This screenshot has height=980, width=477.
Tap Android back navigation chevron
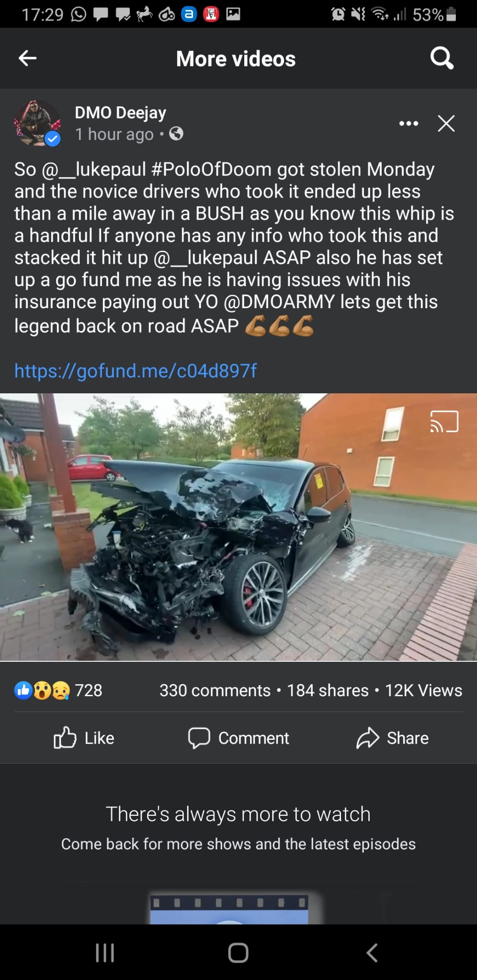372,952
